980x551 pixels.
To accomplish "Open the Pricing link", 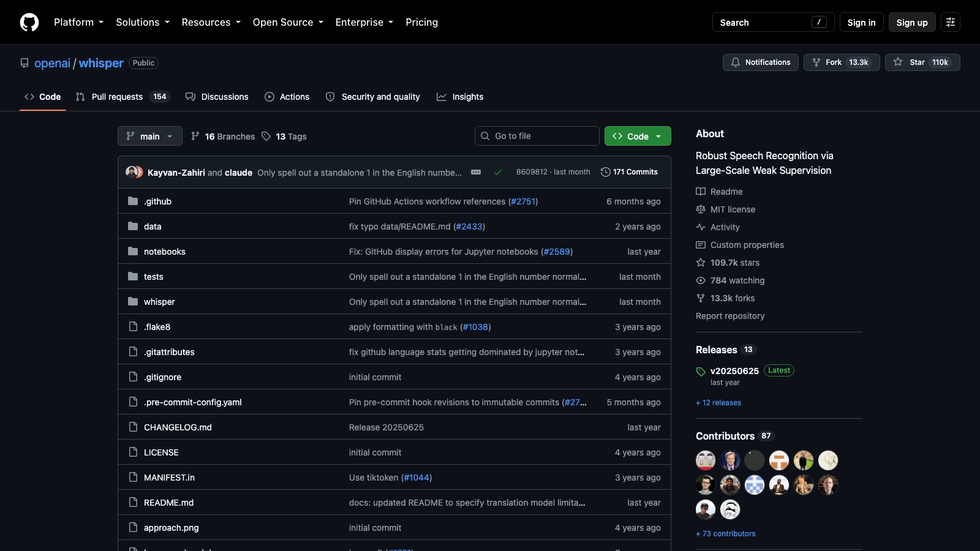I will coord(421,22).
